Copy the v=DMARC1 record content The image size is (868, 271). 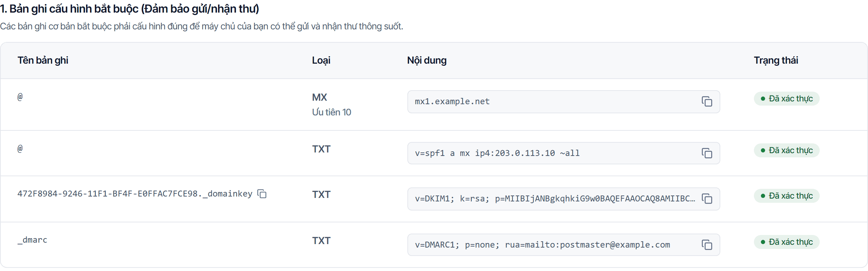(707, 245)
